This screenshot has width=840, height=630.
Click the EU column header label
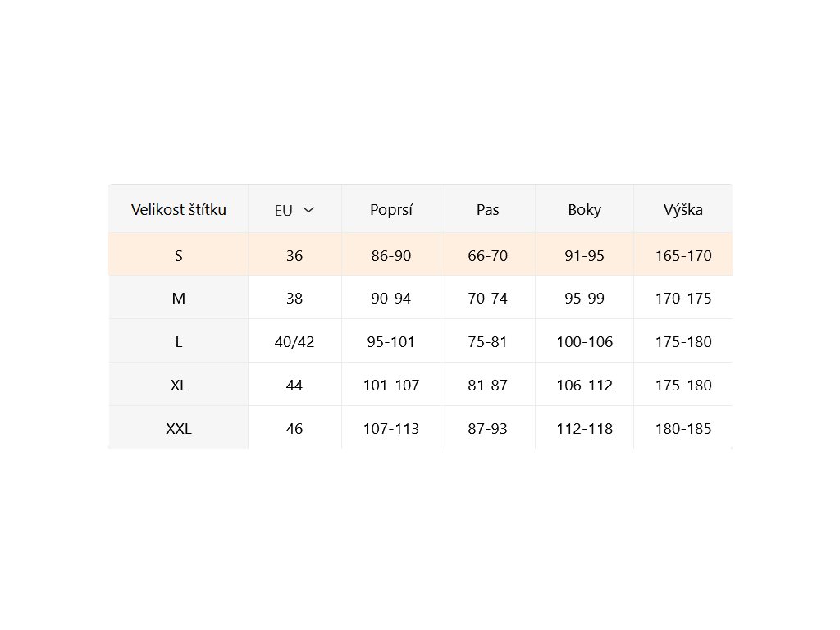tap(283, 211)
